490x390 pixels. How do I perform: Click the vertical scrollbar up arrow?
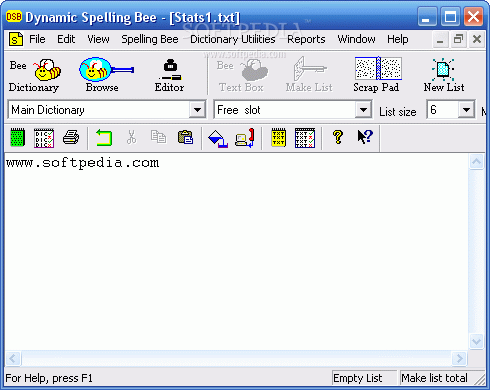476,162
